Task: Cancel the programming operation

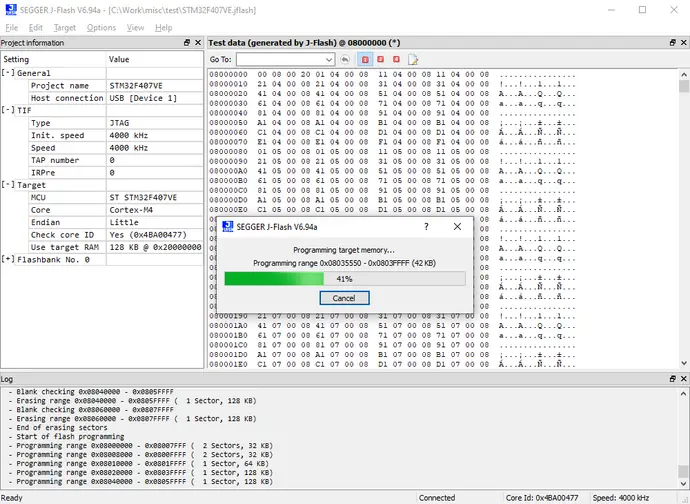Action: click(x=344, y=298)
